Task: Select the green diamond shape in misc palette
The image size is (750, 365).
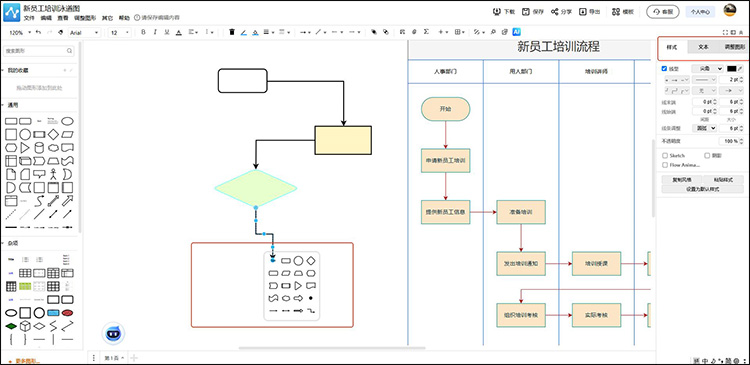Action: (x=11, y=326)
